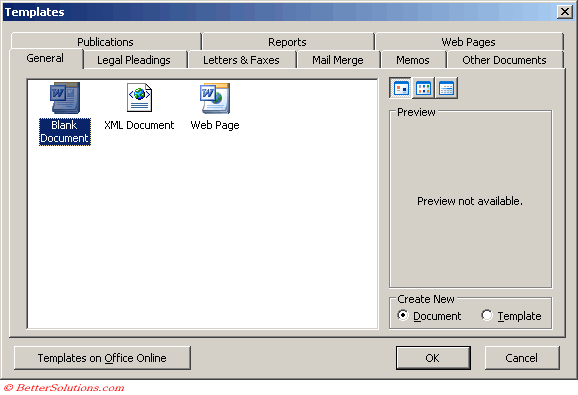Viewport: 578px width, 395px height.
Task: Click the 'Blank Document' label text
Action: tap(65, 132)
